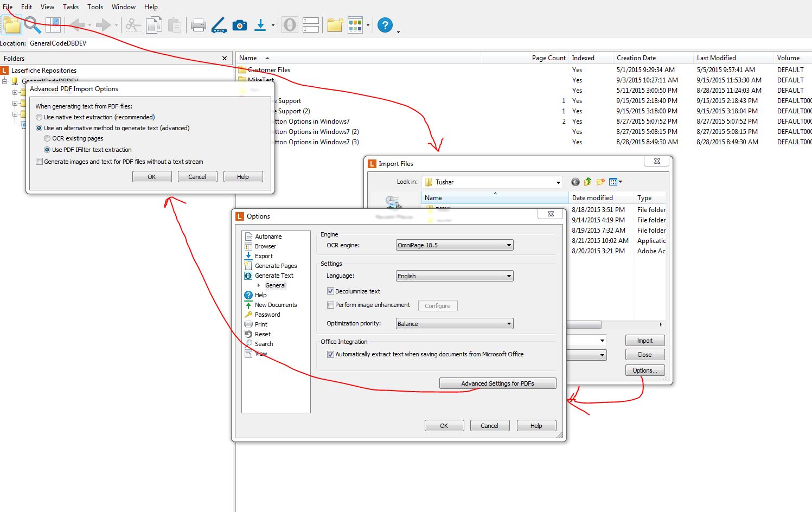Open the Optimization priority dropdown
Viewport: 812px width, 512px height.
point(455,324)
